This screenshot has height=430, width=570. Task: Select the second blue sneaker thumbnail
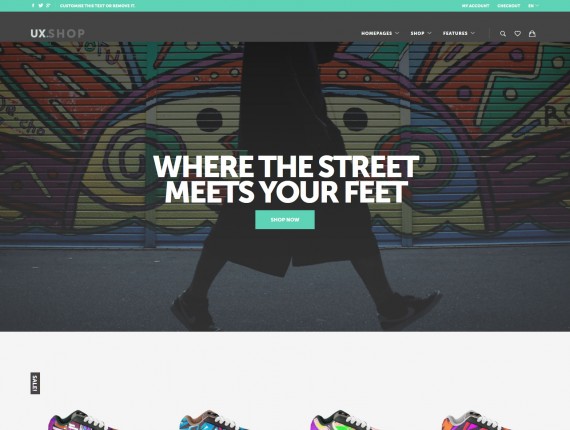point(214,420)
